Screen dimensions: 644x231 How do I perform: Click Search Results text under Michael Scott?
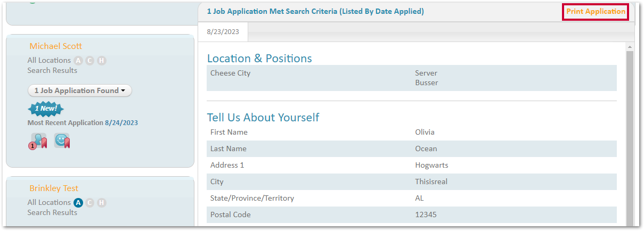click(x=52, y=70)
